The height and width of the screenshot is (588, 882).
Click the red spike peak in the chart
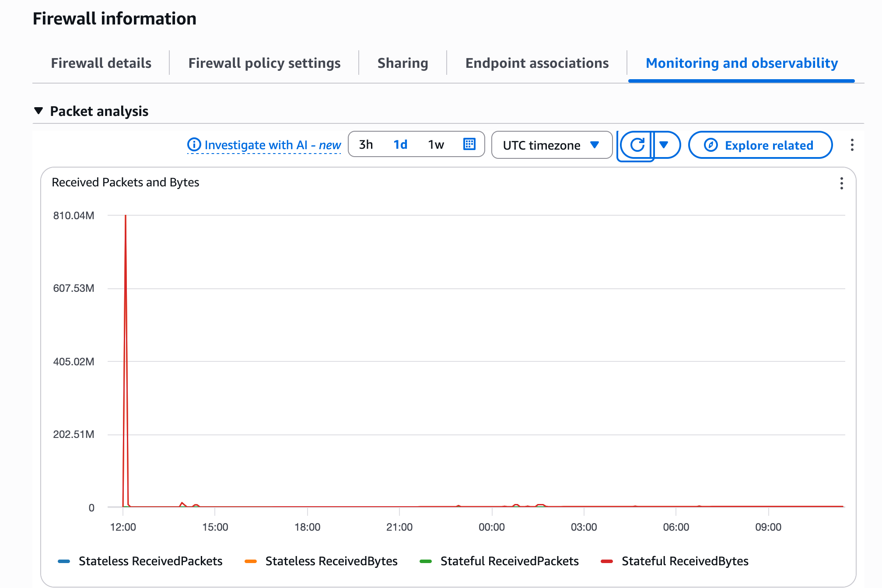pyautogui.click(x=126, y=216)
